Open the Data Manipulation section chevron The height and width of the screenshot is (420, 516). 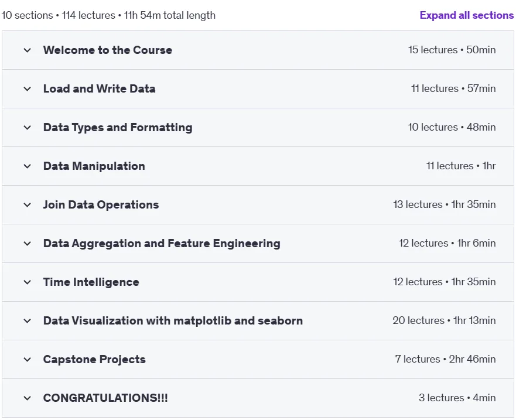point(28,166)
